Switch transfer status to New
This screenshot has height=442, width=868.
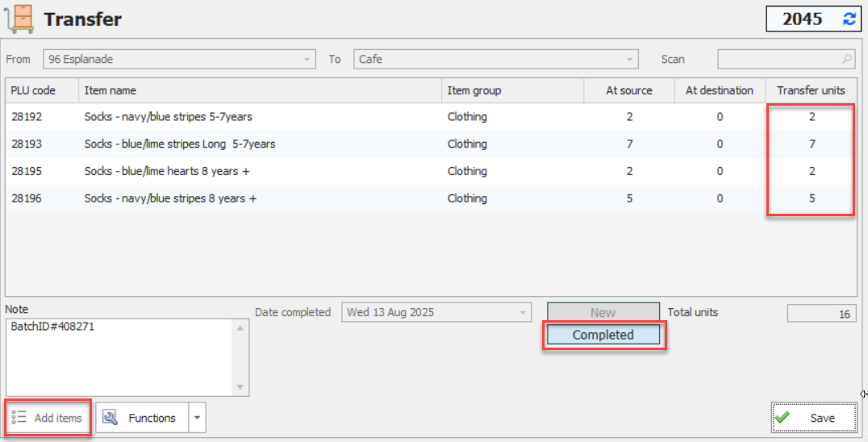pos(603,313)
